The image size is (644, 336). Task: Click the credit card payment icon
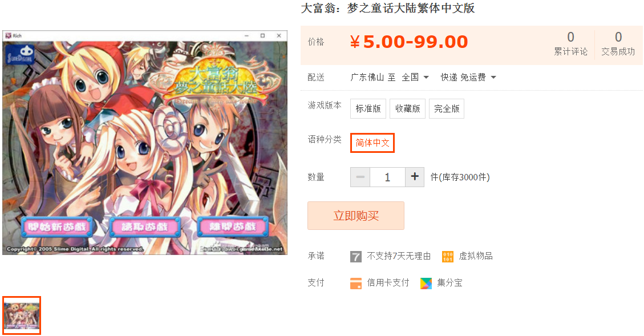(x=356, y=283)
